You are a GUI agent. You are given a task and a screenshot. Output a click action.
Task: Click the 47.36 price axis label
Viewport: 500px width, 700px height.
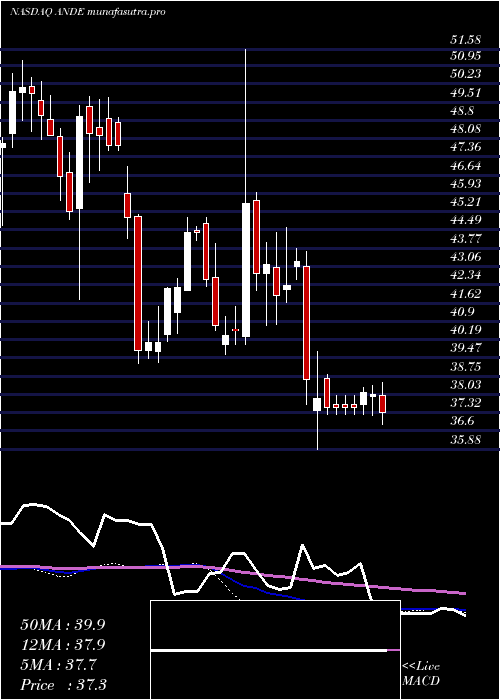tap(466, 147)
